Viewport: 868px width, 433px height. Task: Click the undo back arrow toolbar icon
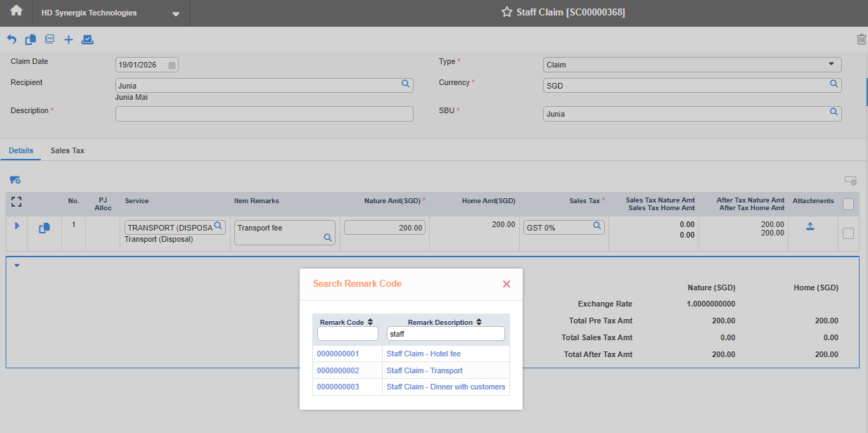tap(11, 39)
